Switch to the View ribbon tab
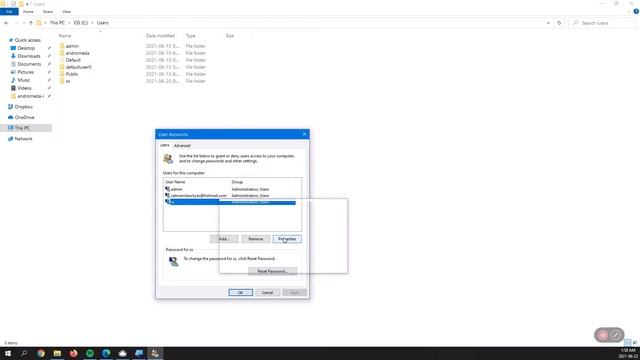Viewport: 640px width, 360px height. tap(67, 11)
